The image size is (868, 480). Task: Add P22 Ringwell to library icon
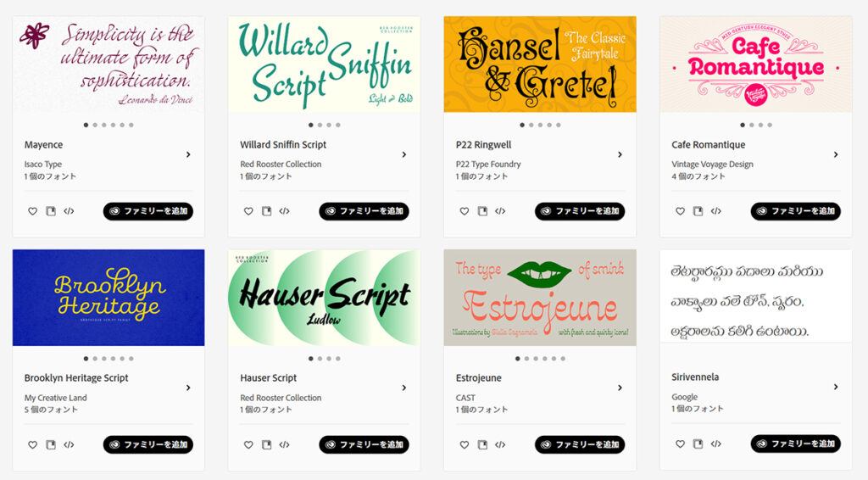click(x=482, y=211)
